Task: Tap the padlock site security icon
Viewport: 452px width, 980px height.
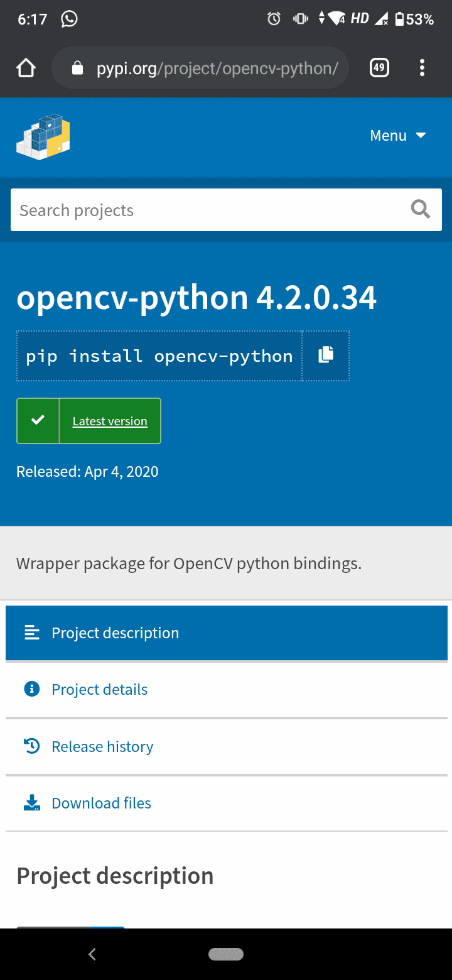Action: coord(78,68)
